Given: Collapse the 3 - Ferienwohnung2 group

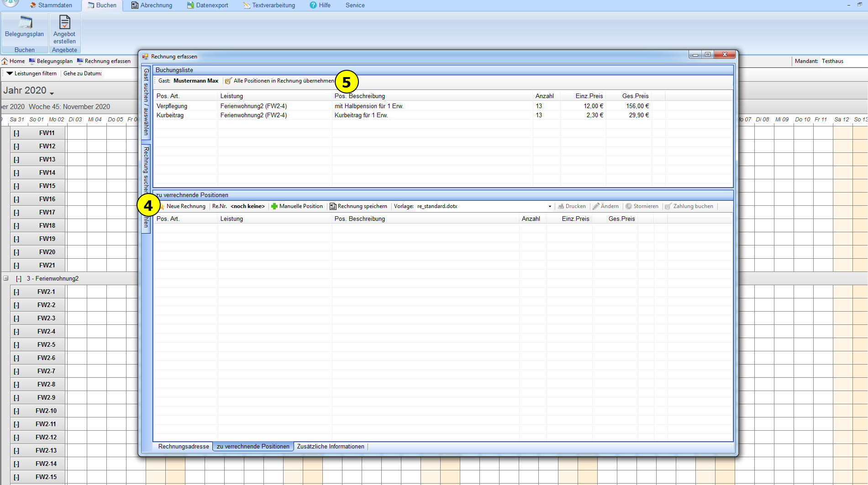Looking at the screenshot, I should (x=6, y=278).
